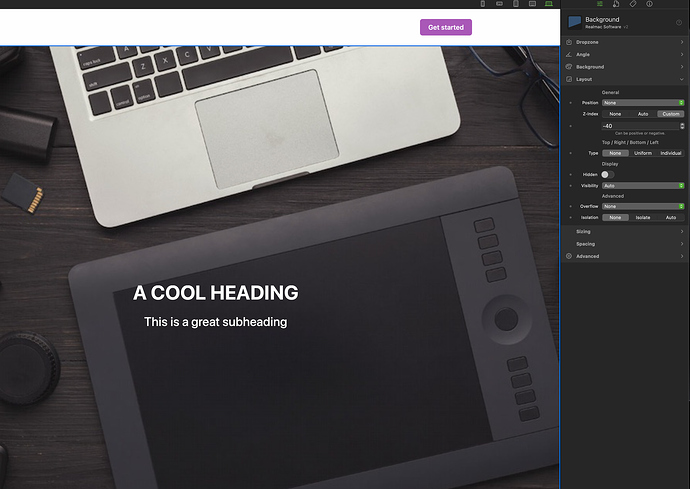The width and height of the screenshot is (690, 489).
Task: Click the breakpoint dot beside Position
Action: (x=571, y=103)
